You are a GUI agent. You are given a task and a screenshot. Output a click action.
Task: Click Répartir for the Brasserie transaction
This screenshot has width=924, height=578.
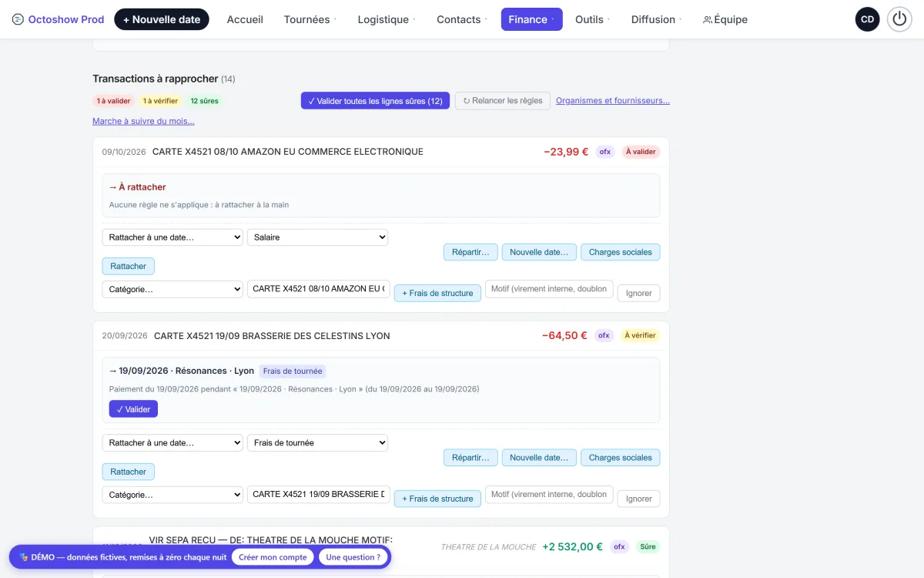click(470, 458)
